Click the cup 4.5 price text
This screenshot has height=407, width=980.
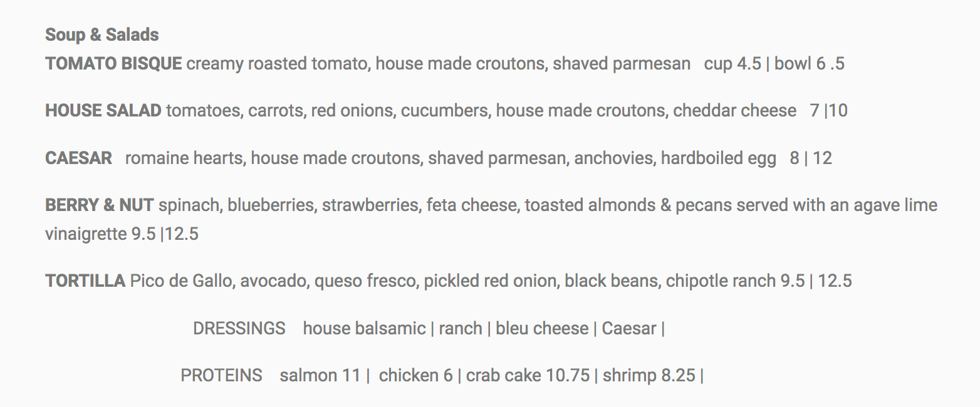click(732, 63)
